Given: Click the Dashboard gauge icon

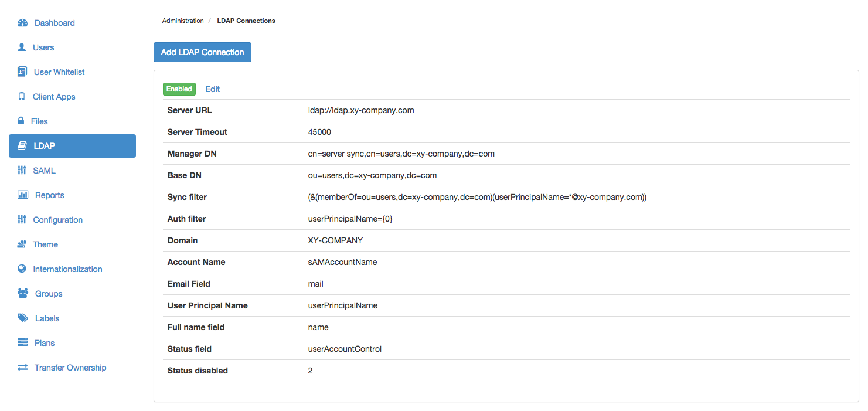Looking at the screenshot, I should pos(23,23).
